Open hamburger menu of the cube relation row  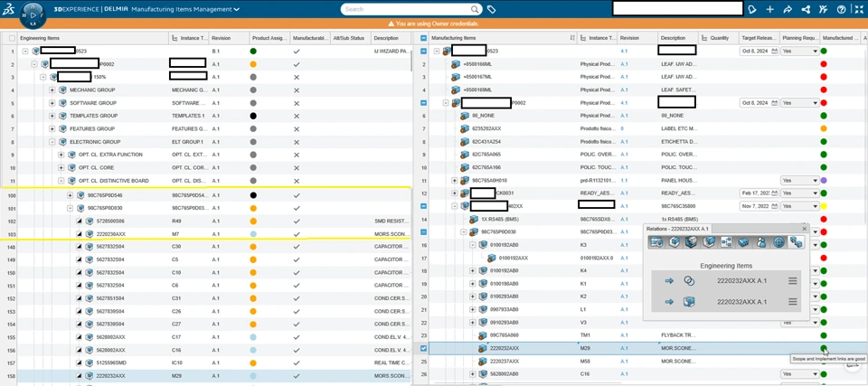coord(793,302)
